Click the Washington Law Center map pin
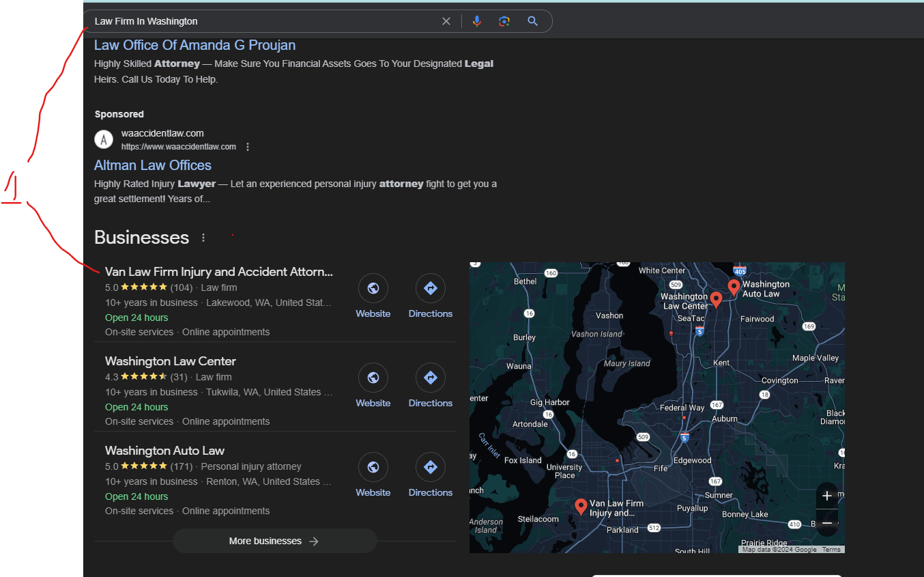The width and height of the screenshot is (924, 577). pyautogui.click(x=716, y=300)
